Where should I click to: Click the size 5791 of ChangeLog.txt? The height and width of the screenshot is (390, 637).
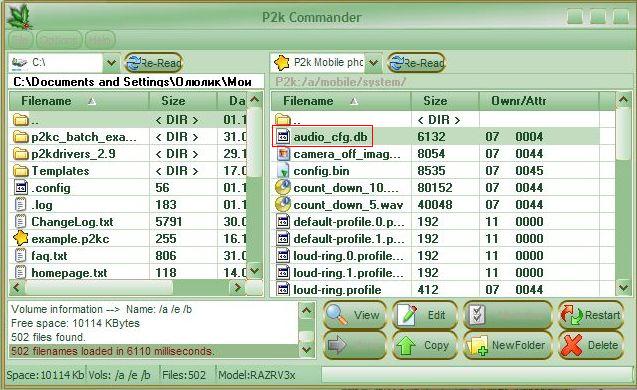click(169, 222)
